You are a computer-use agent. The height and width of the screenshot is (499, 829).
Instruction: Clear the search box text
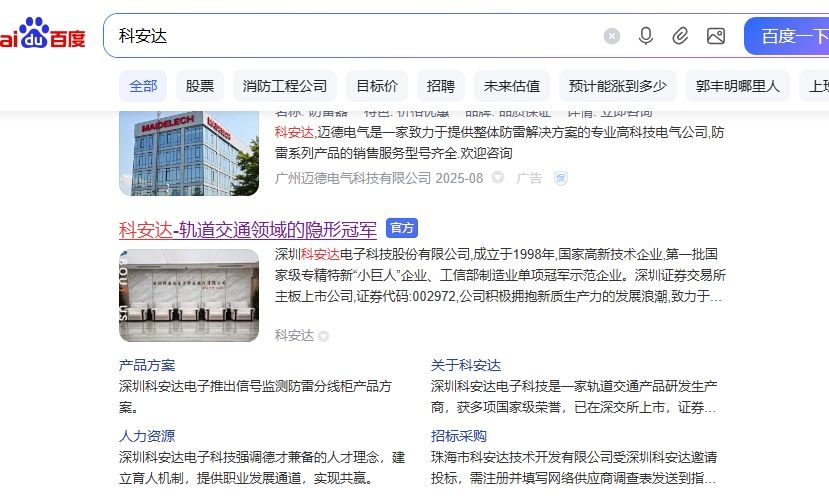(612, 36)
